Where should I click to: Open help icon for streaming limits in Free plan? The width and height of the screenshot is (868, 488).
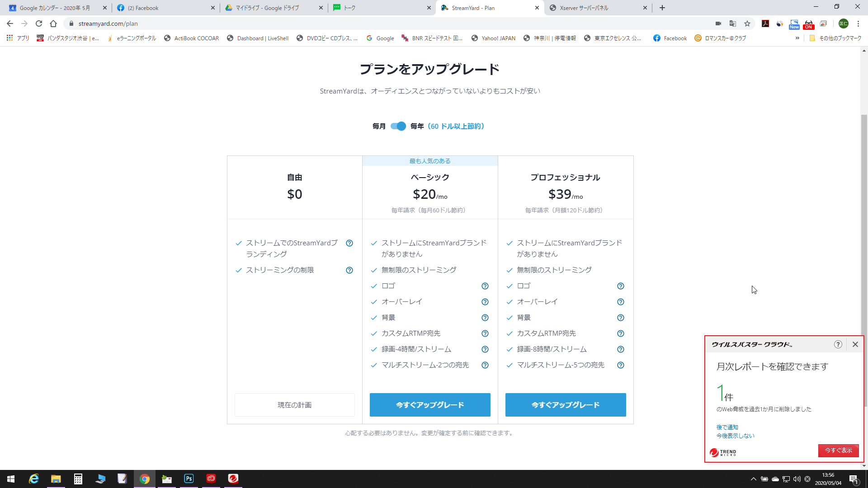pos(349,270)
